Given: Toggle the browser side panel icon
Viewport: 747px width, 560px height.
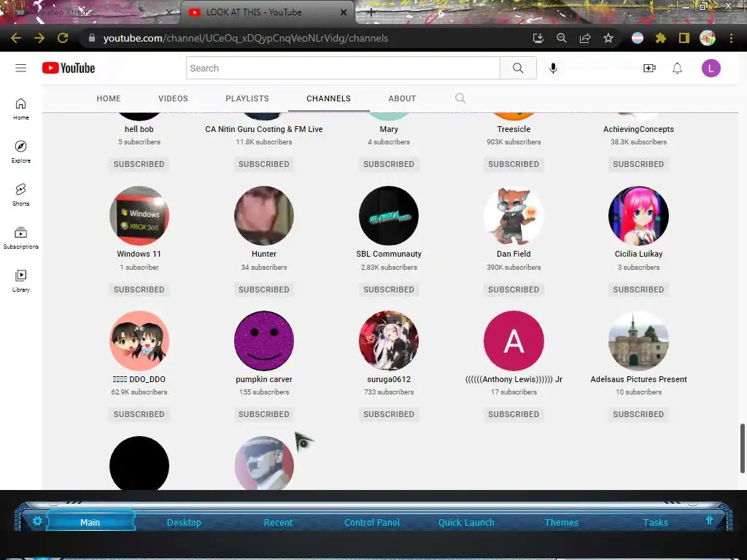Looking at the screenshot, I should click(684, 38).
